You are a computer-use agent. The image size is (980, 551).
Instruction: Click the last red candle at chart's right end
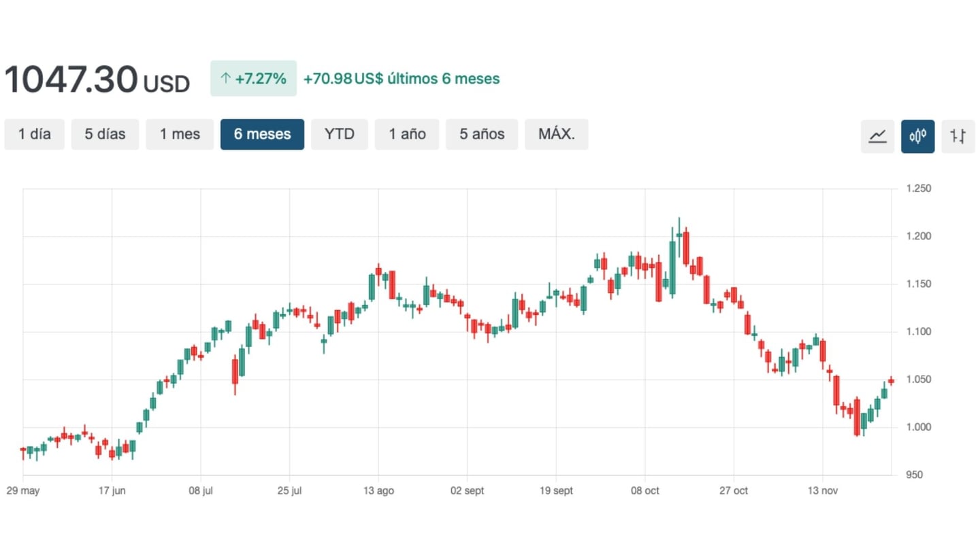[891, 381]
